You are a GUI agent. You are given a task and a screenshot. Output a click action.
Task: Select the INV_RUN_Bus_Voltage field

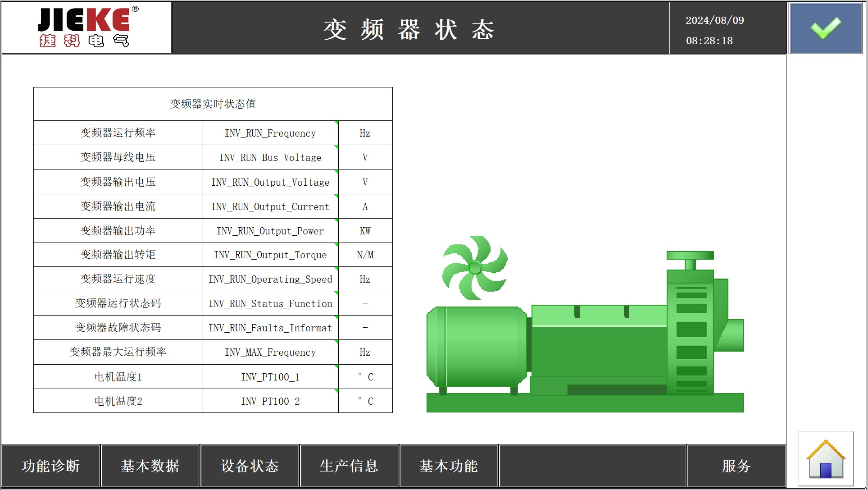coord(270,157)
